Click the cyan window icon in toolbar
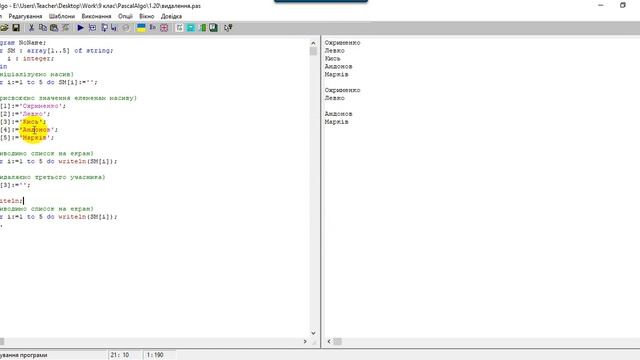The image size is (640, 360). (x=191, y=28)
